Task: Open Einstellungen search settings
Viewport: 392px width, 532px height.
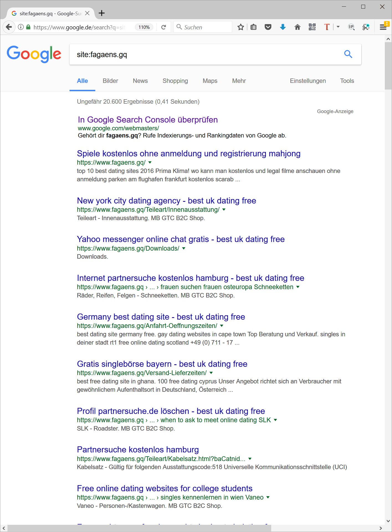Action: tap(308, 81)
